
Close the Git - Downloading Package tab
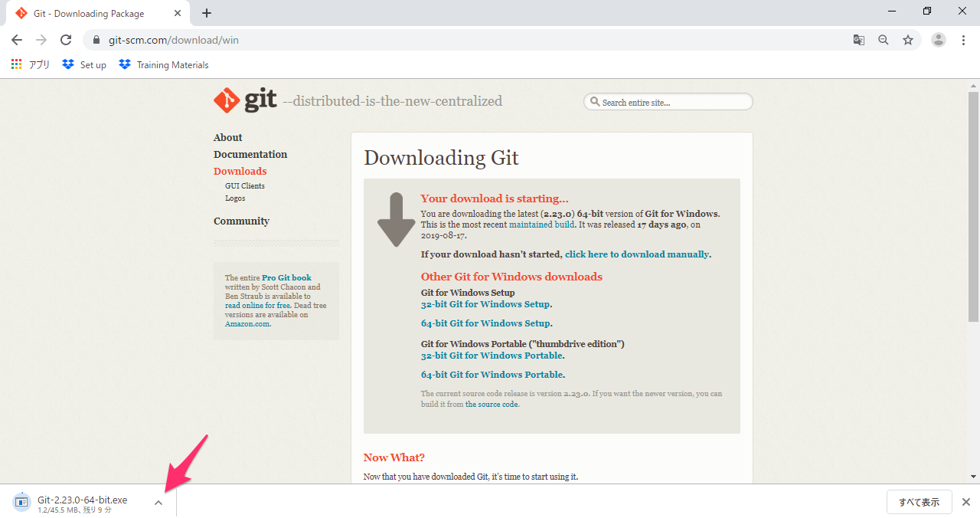click(x=178, y=13)
